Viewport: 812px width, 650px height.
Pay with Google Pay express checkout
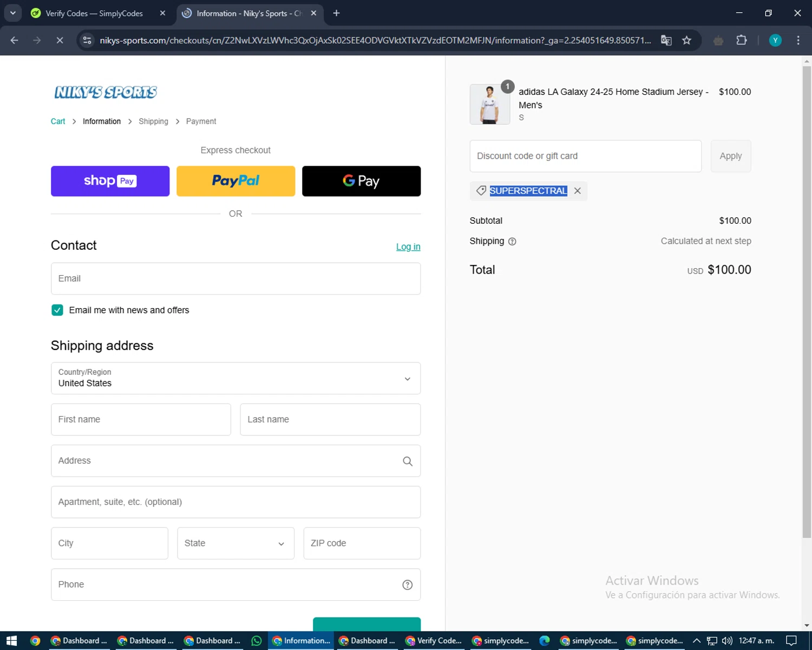[x=361, y=181]
